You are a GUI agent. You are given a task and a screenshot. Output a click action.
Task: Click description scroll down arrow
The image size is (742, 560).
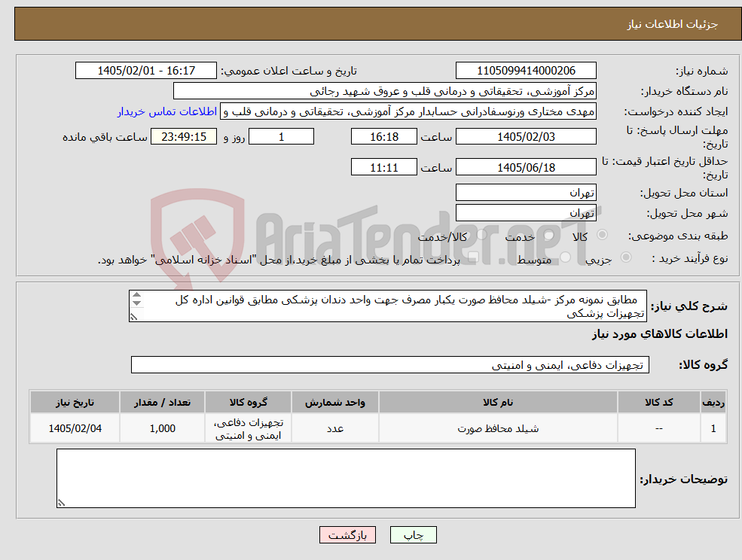point(137,303)
